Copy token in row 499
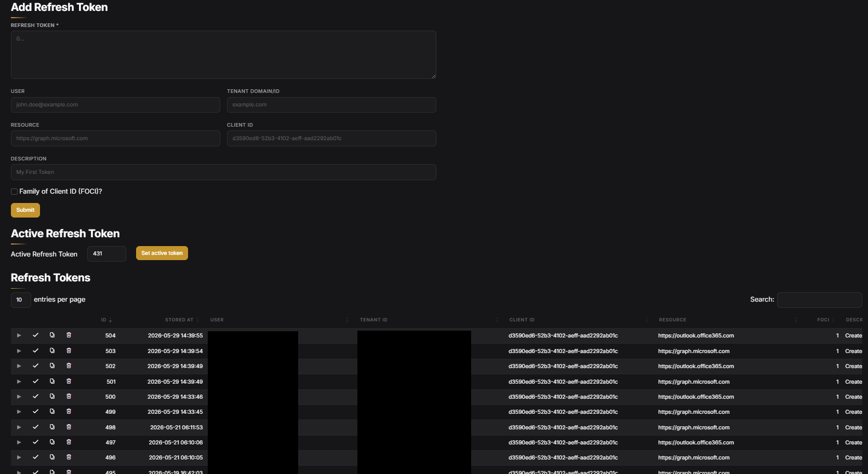Viewport: 868px width, 474px height. click(x=52, y=412)
